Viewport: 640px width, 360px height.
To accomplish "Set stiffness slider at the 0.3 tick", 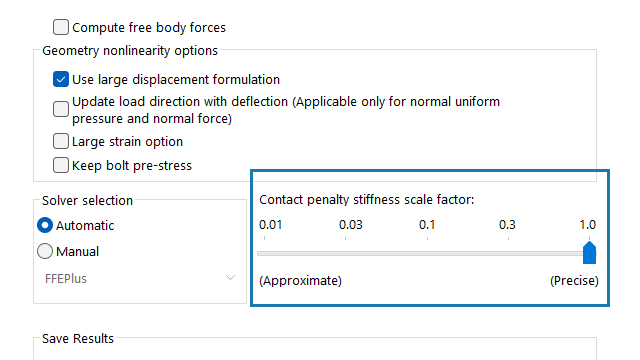I will coord(508,253).
